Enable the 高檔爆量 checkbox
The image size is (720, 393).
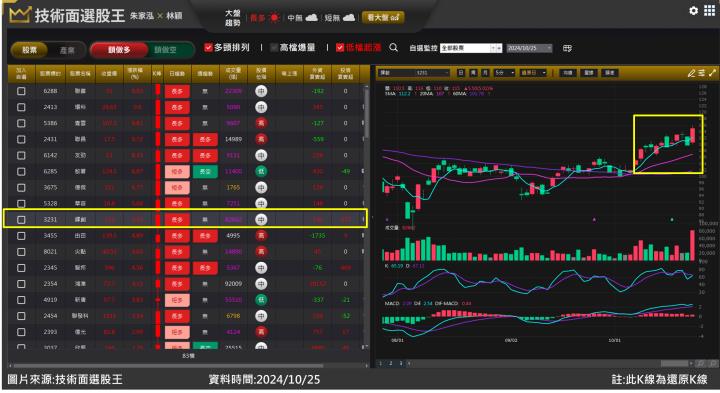pyautogui.click(x=274, y=47)
